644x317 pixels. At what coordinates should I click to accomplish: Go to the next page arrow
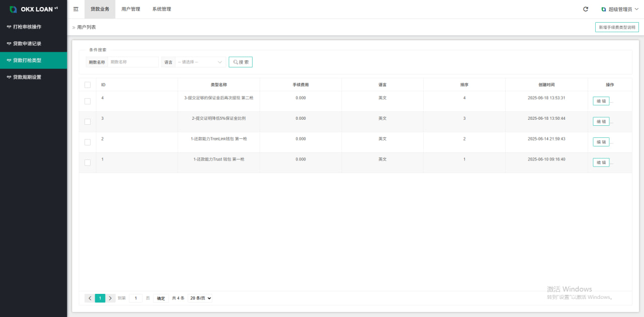[110, 298]
